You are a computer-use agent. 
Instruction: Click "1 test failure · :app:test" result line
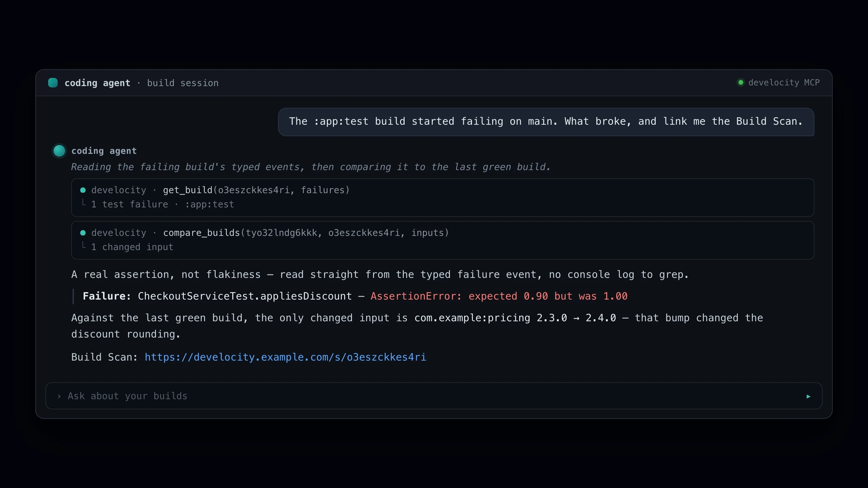tap(162, 204)
